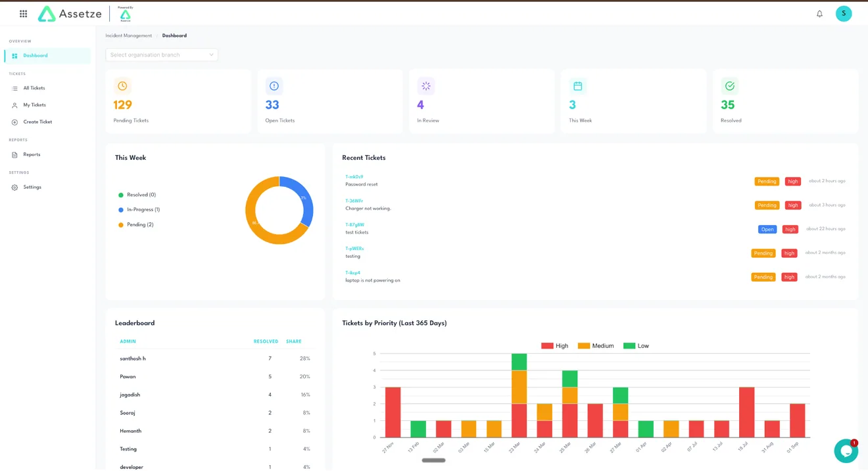This screenshot has height=471, width=868.
Task: Click the Reports document icon
Action: point(14,155)
